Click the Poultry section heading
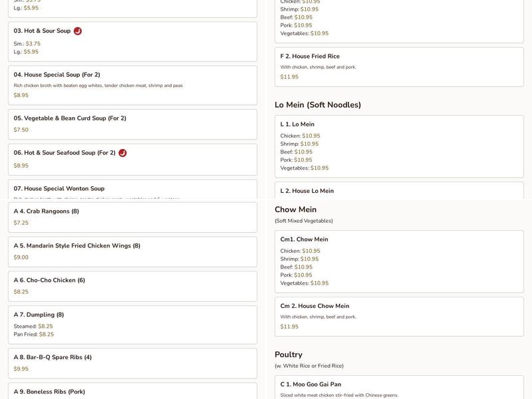The height and width of the screenshot is (399, 532). point(289,354)
